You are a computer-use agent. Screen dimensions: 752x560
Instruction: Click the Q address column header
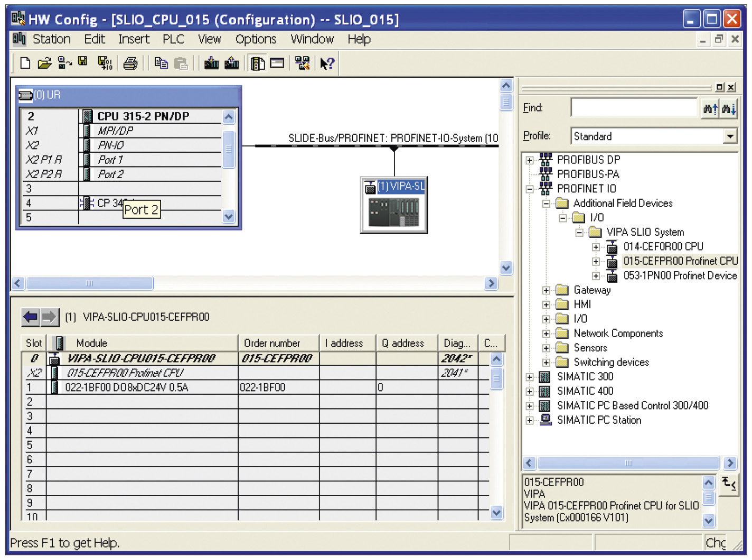click(407, 343)
